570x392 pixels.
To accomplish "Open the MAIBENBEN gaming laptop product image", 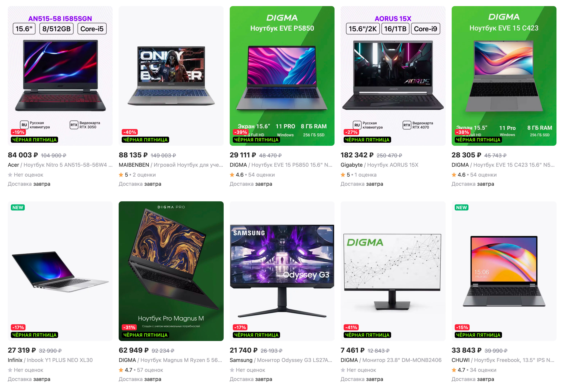I will [x=171, y=76].
